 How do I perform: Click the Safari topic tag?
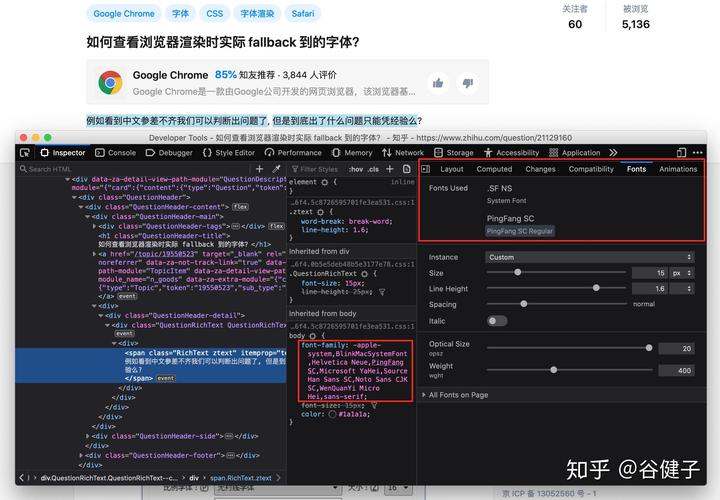coord(303,14)
